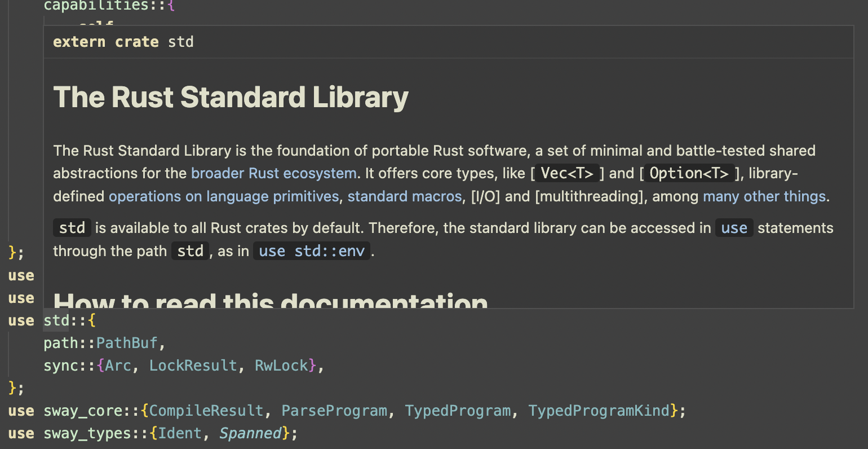Image resolution: width=868 pixels, height=449 pixels.
Task: Click the [multithreading] text in documentation
Action: coord(589,196)
